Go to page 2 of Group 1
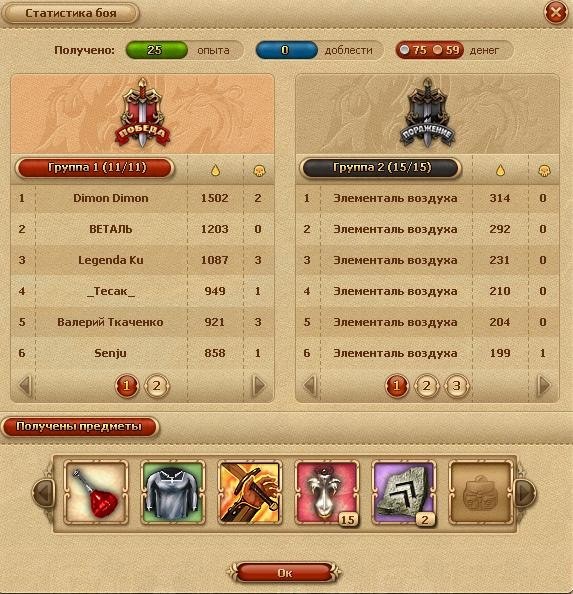 (x=157, y=386)
